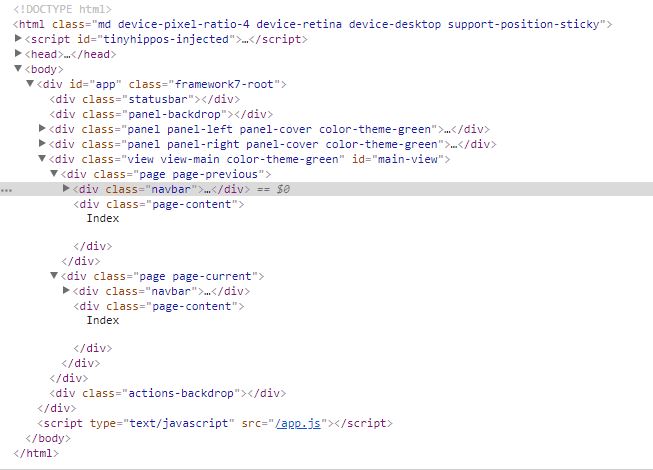Image resolution: width=653 pixels, height=470 pixels.
Task: Expand the highlighted navbar div arrow
Action: pyautogui.click(x=66, y=188)
